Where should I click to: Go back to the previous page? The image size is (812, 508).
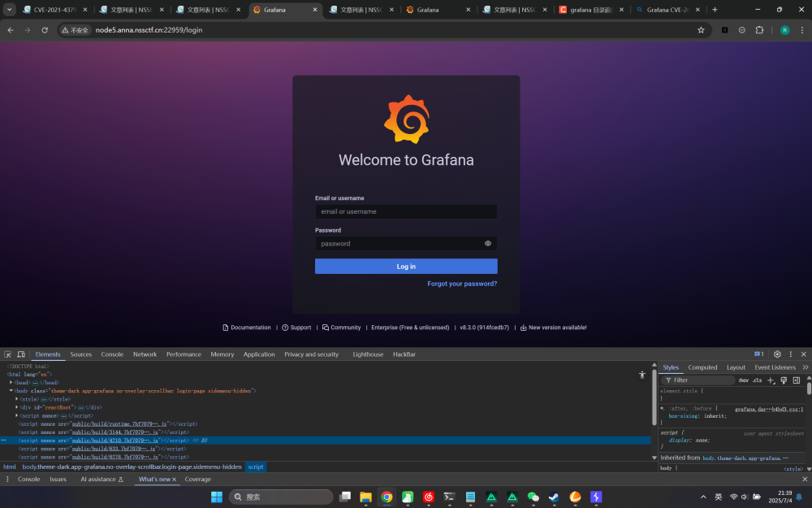[11, 30]
